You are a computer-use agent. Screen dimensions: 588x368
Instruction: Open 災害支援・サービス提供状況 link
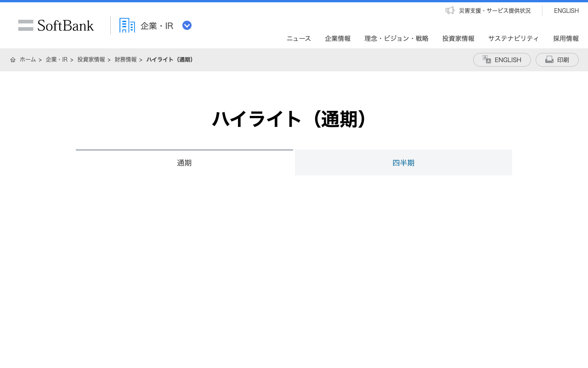tap(495, 11)
